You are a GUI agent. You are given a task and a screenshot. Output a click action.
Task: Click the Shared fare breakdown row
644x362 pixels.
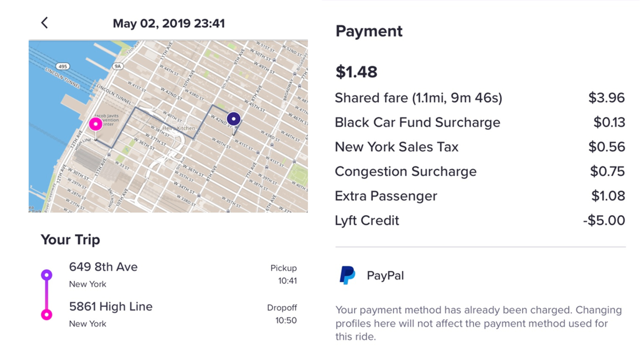pyautogui.click(x=419, y=98)
